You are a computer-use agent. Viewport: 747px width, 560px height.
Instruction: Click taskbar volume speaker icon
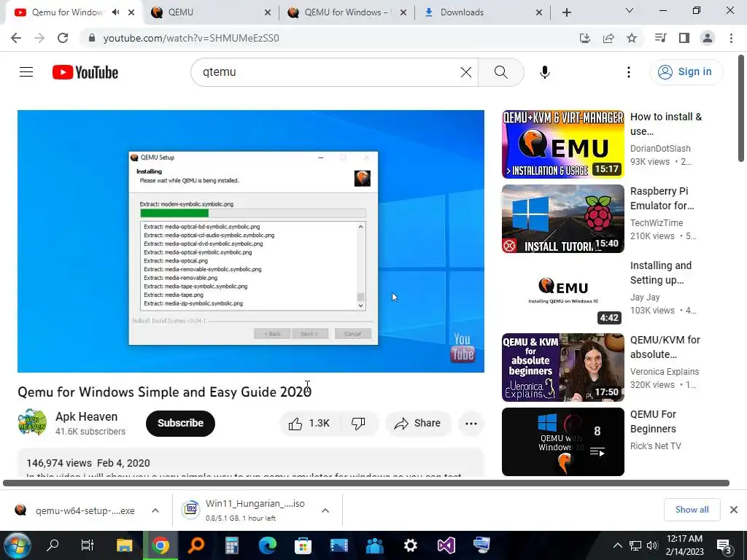click(x=651, y=545)
